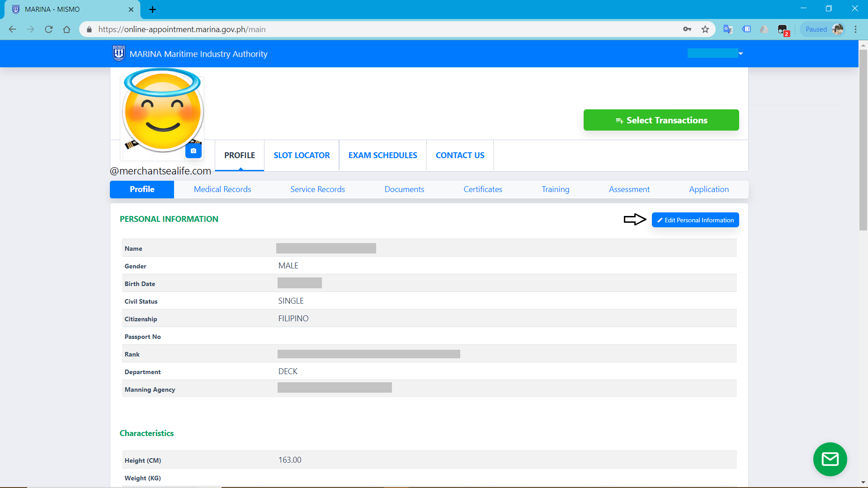
Task: Click the Edit Personal Information button
Action: tap(695, 220)
